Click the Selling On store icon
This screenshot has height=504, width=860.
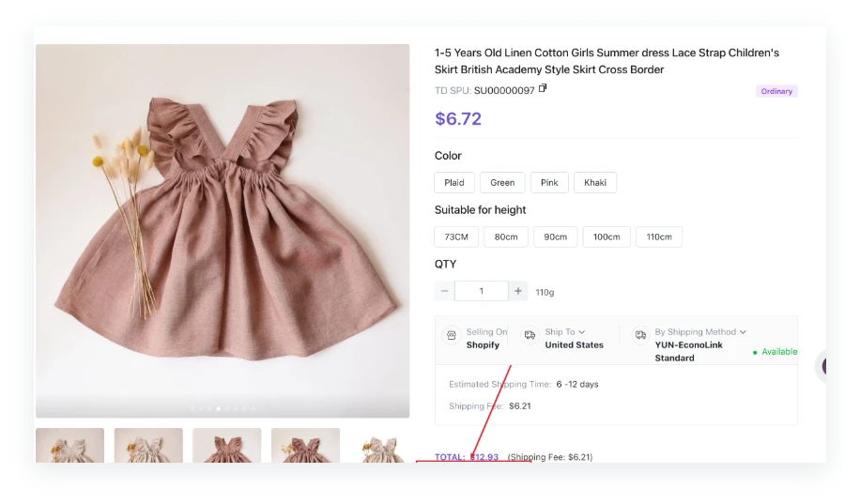pyautogui.click(x=451, y=335)
